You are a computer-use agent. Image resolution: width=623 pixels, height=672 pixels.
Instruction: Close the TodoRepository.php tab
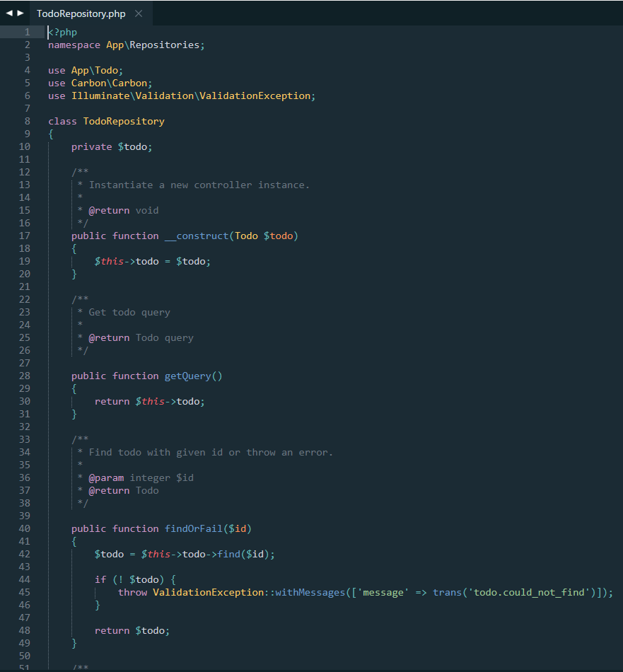click(x=139, y=13)
